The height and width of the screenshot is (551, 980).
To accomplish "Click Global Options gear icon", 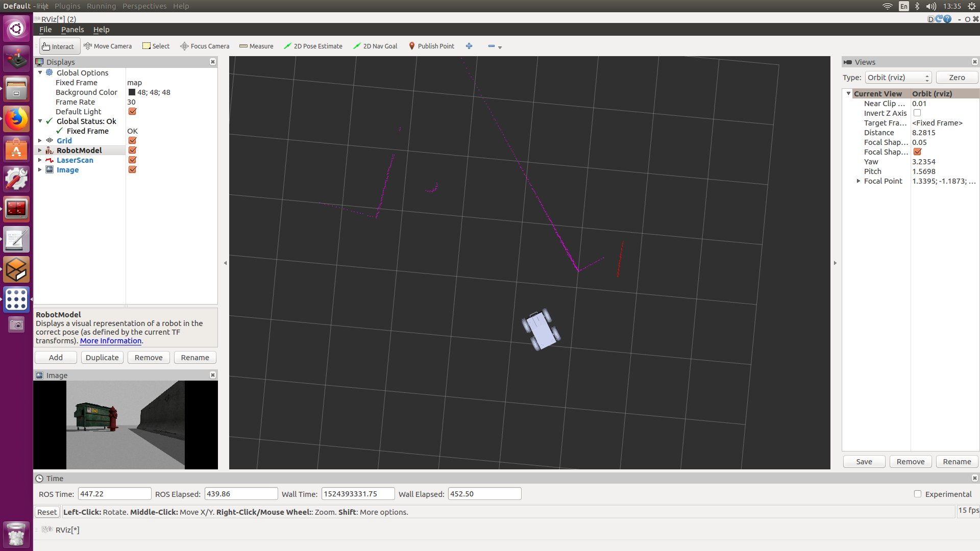I will click(50, 72).
